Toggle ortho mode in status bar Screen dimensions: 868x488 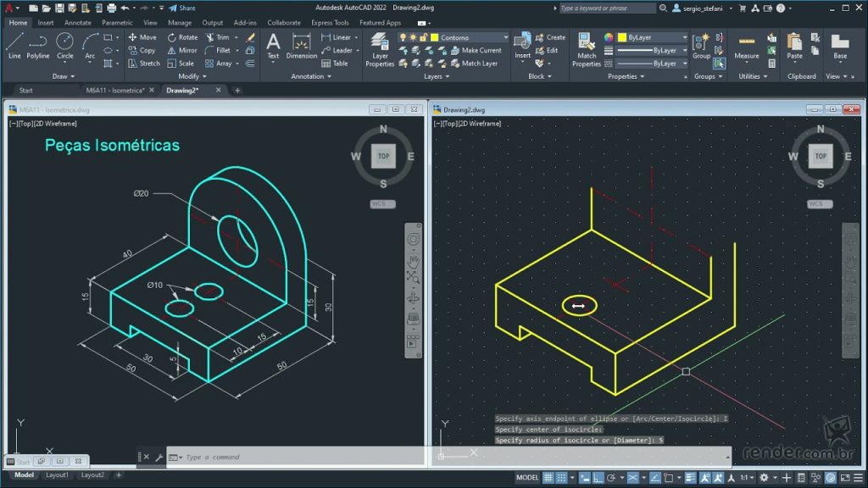597,478
